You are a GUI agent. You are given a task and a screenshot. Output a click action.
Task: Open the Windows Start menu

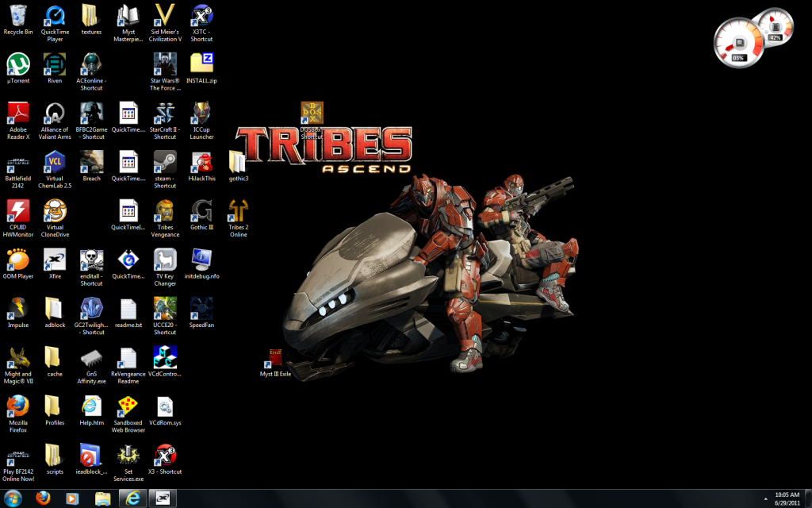(x=13, y=498)
